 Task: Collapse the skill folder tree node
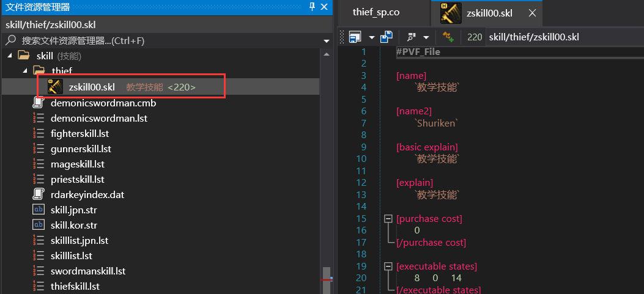[9, 56]
